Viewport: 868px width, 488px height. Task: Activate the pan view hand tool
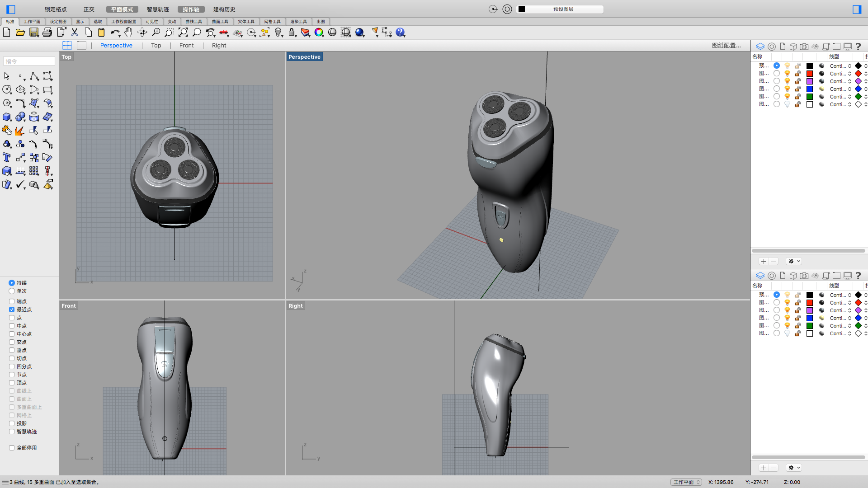pyautogui.click(x=128, y=32)
